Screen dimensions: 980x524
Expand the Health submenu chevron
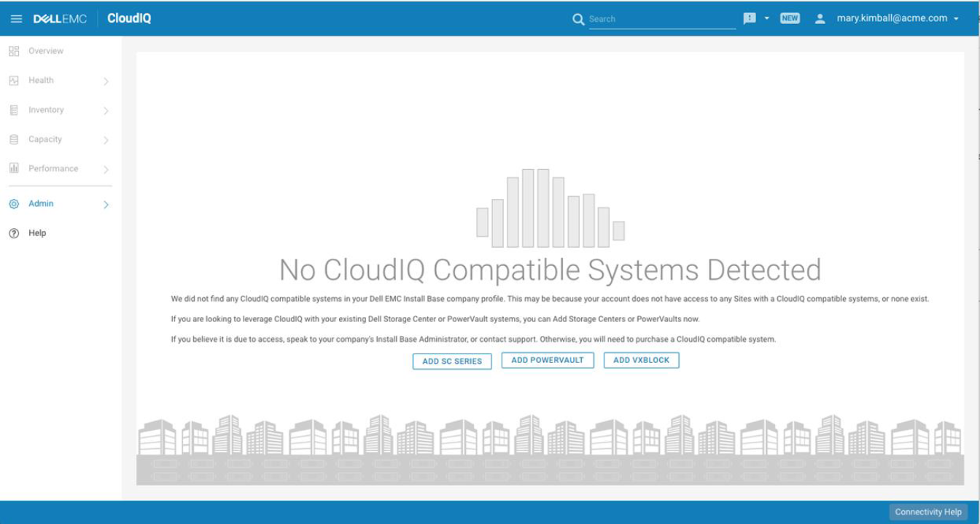[106, 81]
